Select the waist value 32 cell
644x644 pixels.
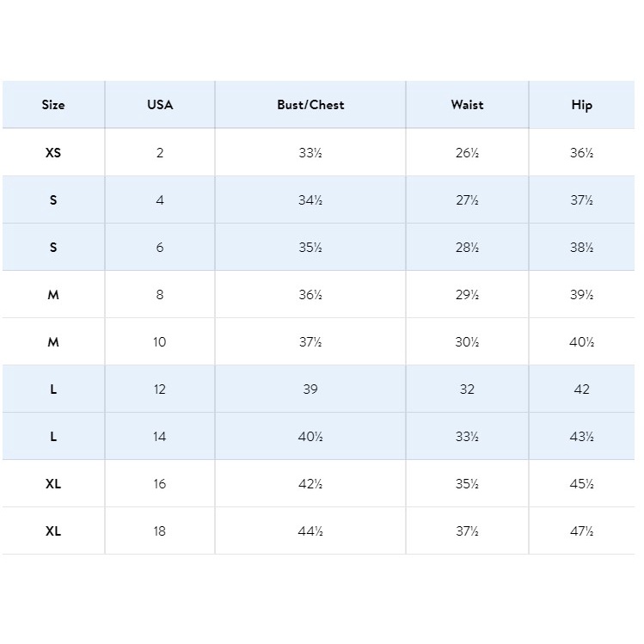point(467,389)
